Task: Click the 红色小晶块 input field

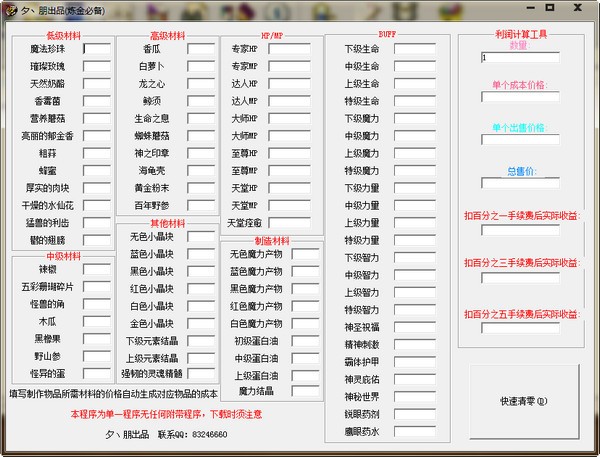Action: click(x=201, y=289)
